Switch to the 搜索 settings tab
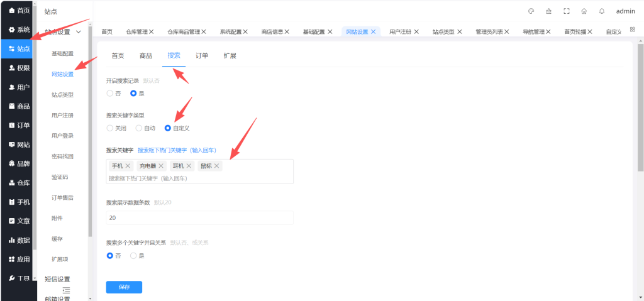Image resolution: width=644 pixels, height=301 pixels. pyautogui.click(x=174, y=56)
